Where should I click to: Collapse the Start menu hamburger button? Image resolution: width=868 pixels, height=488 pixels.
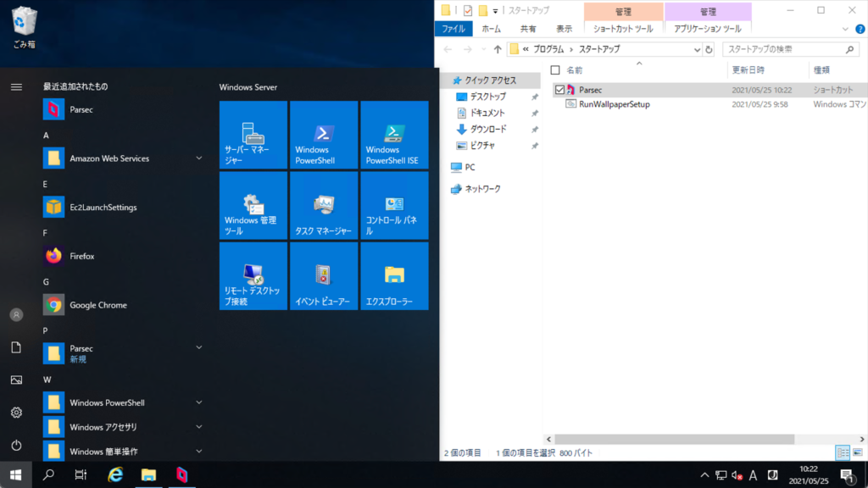point(16,87)
